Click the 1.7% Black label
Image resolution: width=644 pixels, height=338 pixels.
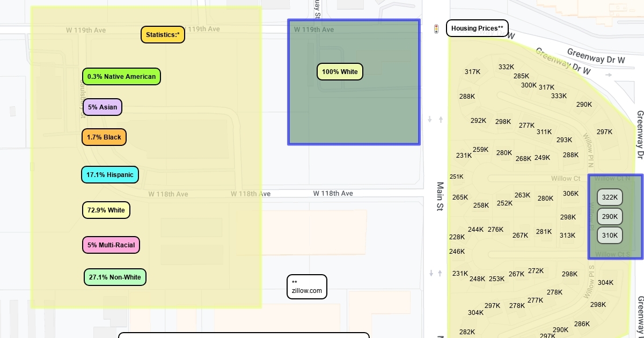click(104, 137)
